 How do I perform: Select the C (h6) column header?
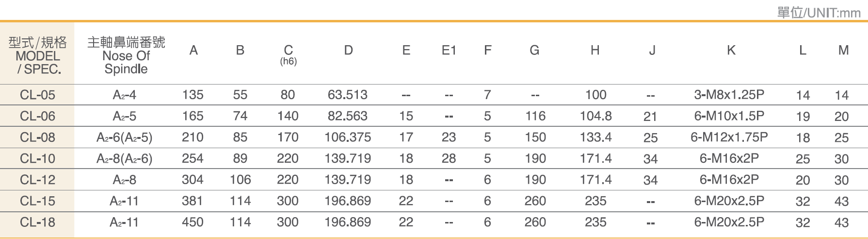289,55
